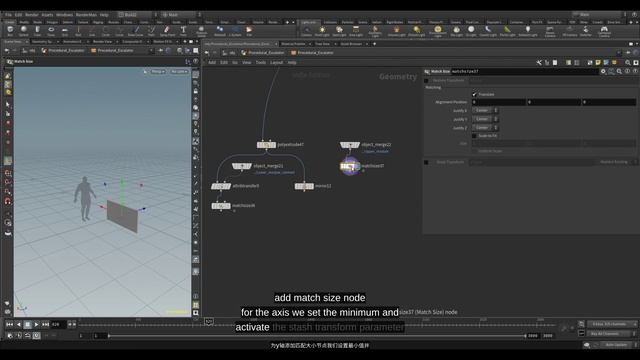Select the Font shelf tool

(x=183, y=31)
